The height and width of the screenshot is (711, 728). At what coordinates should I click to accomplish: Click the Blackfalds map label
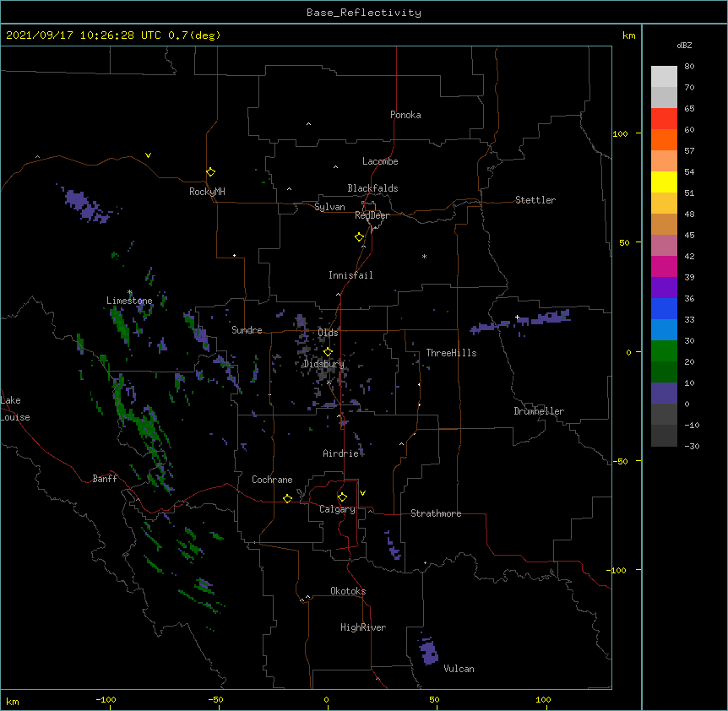point(372,188)
